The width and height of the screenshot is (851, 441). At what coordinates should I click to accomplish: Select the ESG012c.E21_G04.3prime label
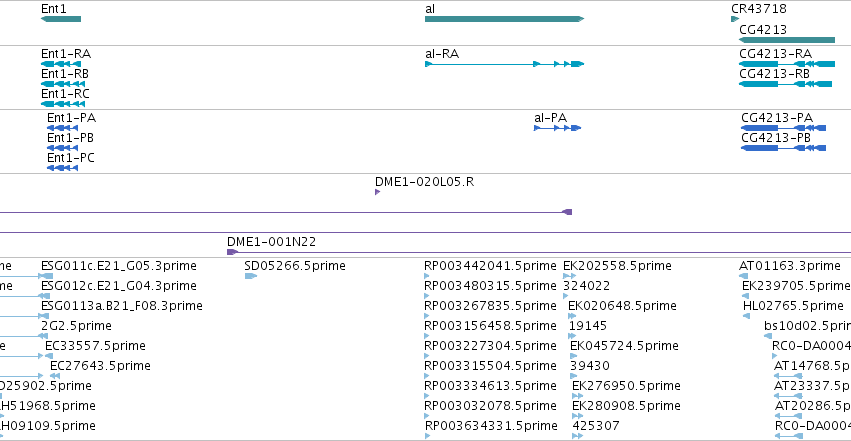[x=119, y=286]
